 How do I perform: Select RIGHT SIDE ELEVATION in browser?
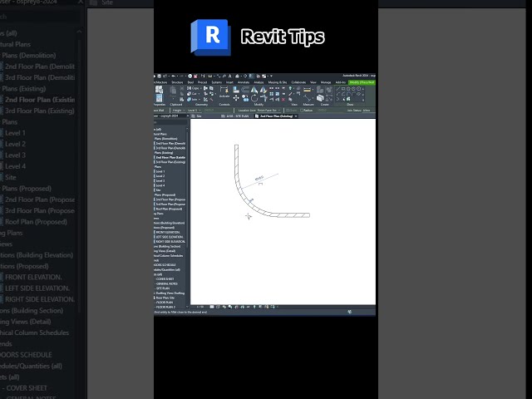tap(170, 241)
